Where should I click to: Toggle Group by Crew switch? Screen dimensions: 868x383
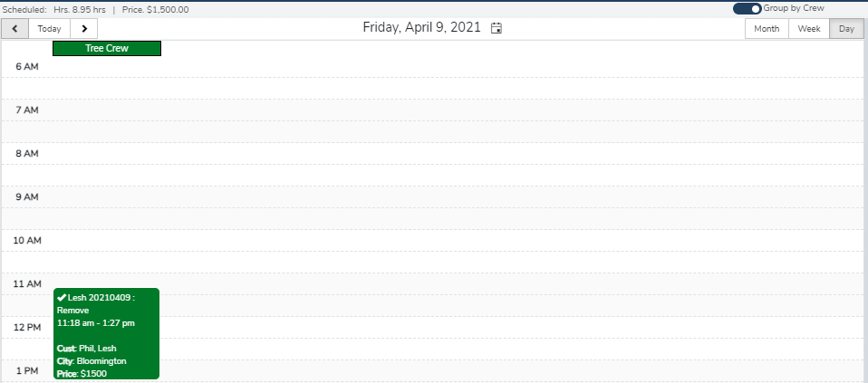747,9
